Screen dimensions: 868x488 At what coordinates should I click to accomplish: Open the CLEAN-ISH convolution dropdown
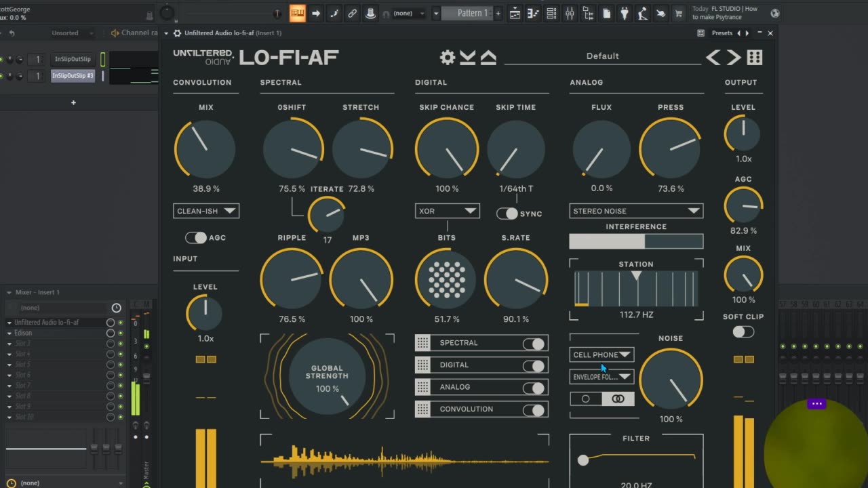[206, 211]
